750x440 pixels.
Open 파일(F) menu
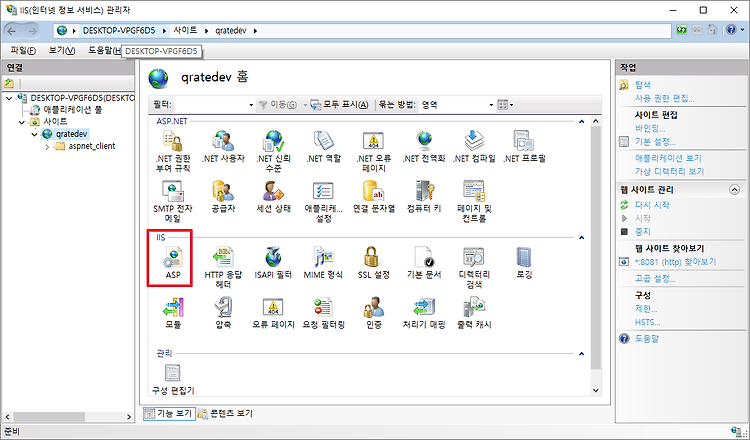pyautogui.click(x=23, y=50)
